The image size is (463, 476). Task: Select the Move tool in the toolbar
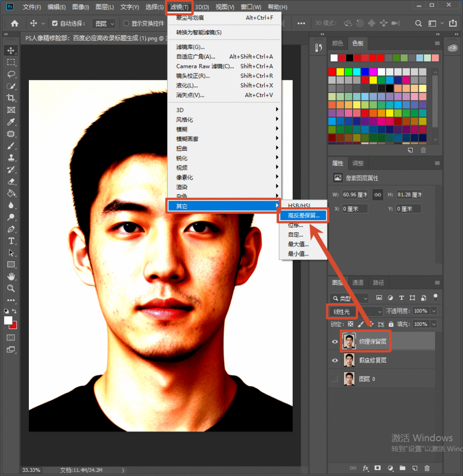[11, 50]
